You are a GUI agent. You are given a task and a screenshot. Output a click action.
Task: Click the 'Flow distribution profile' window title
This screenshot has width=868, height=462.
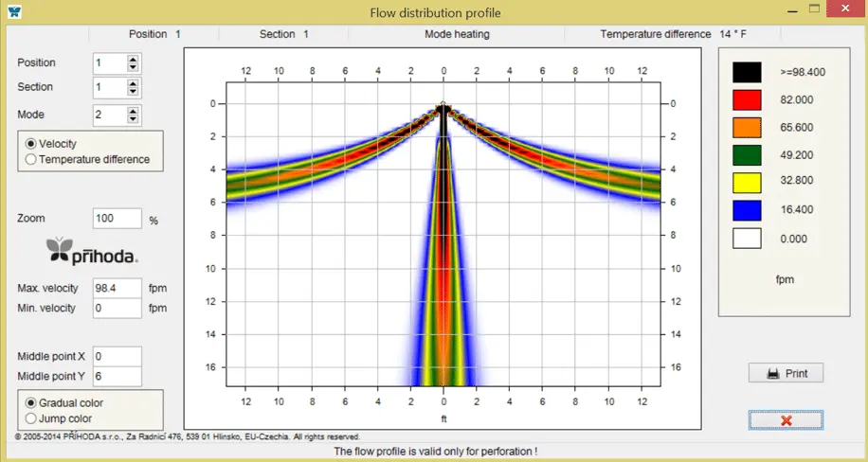(x=435, y=12)
